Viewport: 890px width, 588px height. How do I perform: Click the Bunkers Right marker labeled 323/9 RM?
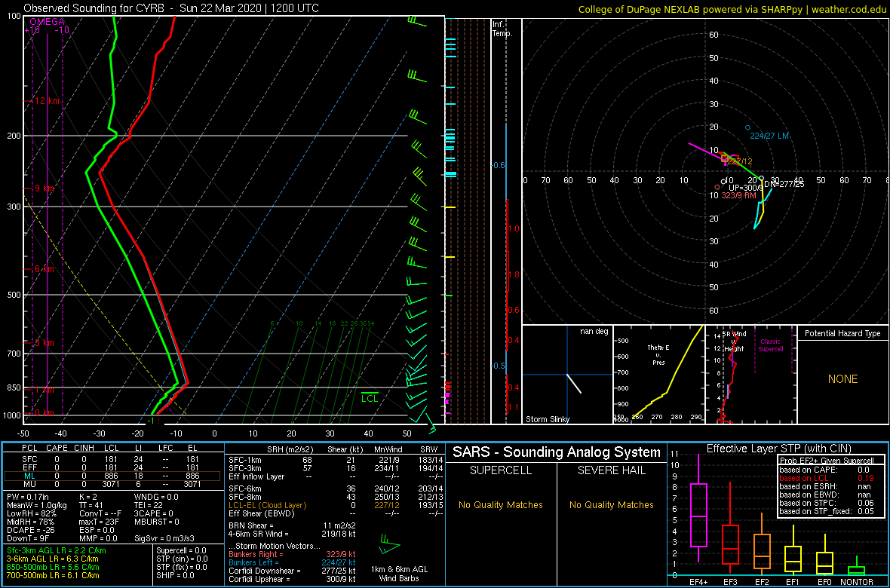point(717,187)
